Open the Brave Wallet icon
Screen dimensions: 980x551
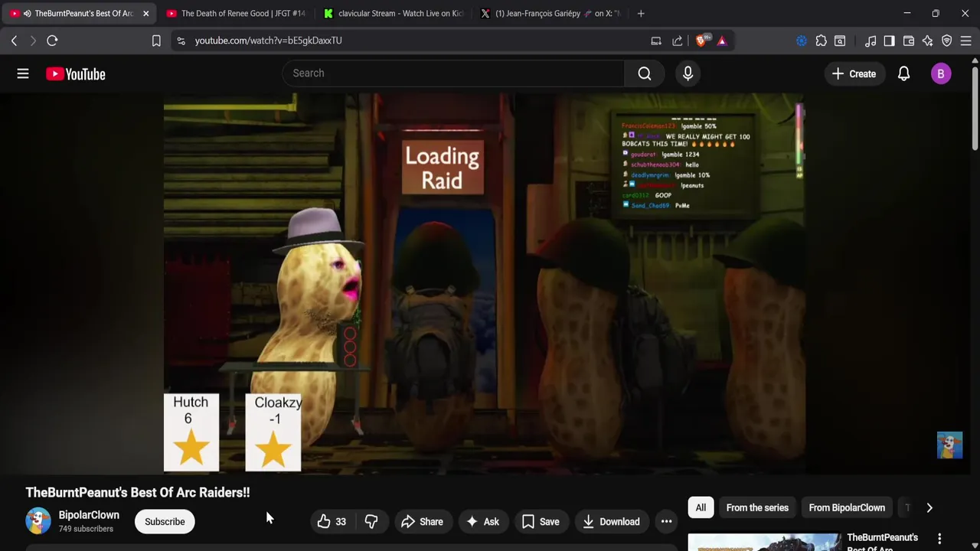(909, 41)
